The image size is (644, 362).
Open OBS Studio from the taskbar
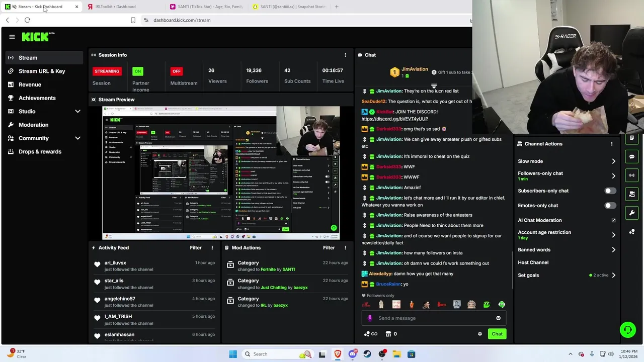382,354
